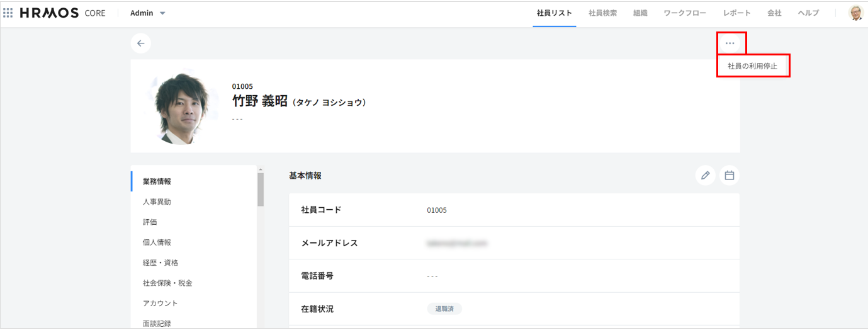Viewport: 868px width, 330px height.
Task: Open the user avatar in top bar
Action: tap(855, 13)
